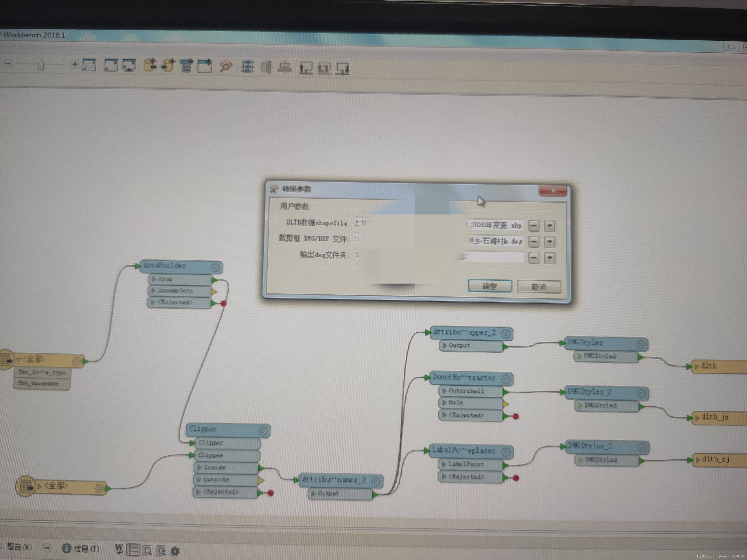
Task: Click the fit canvas to window icon
Action: (111, 65)
